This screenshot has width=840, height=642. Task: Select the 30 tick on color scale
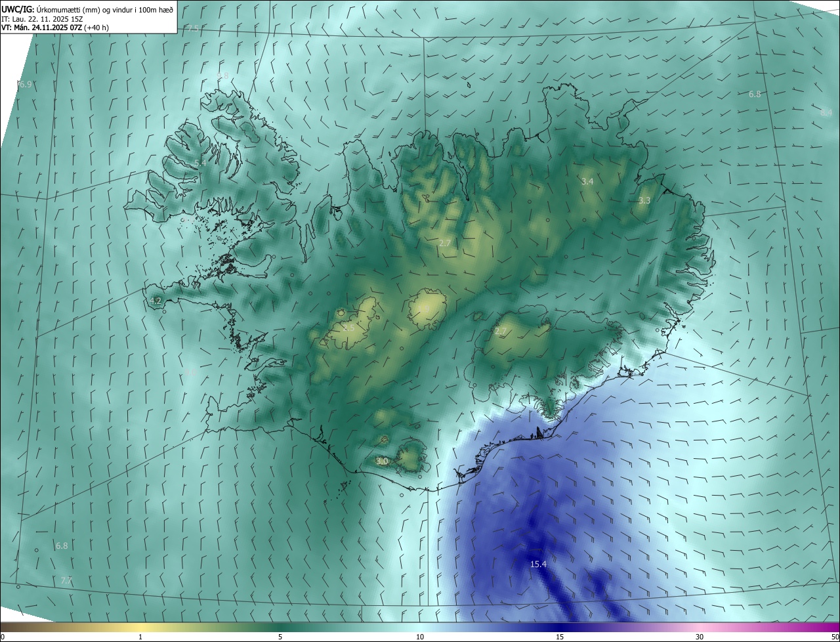[700, 637]
